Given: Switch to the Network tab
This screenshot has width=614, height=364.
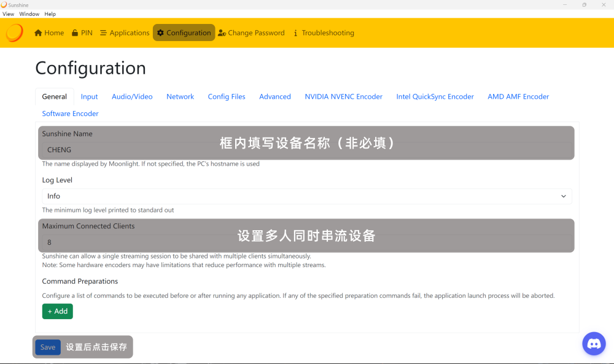Looking at the screenshot, I should (x=180, y=96).
